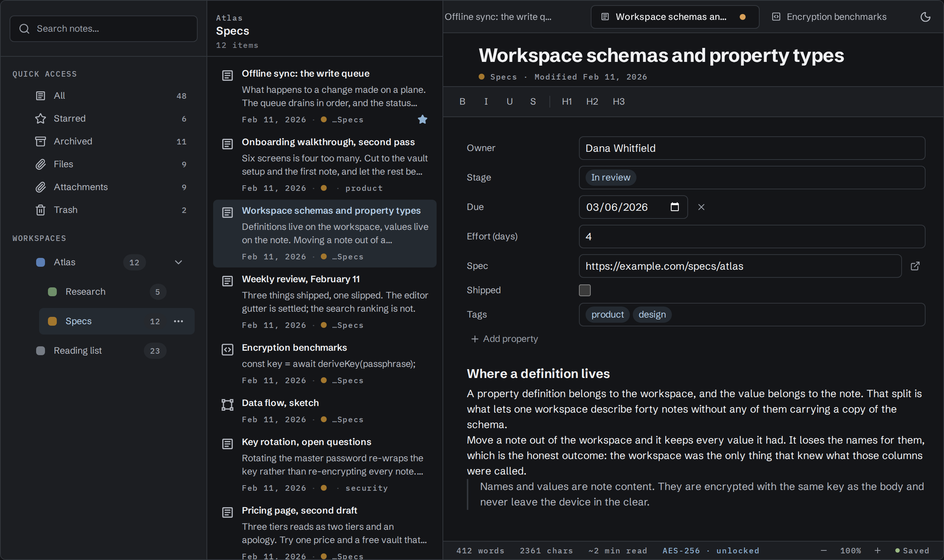Click Add property button

(504, 339)
